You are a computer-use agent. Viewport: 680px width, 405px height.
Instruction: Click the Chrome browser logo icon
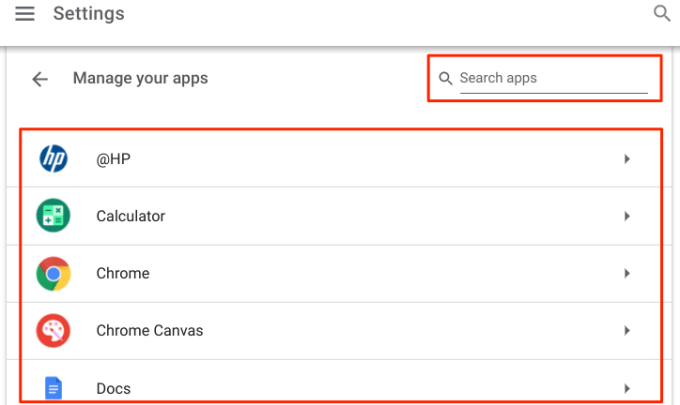coord(53,273)
